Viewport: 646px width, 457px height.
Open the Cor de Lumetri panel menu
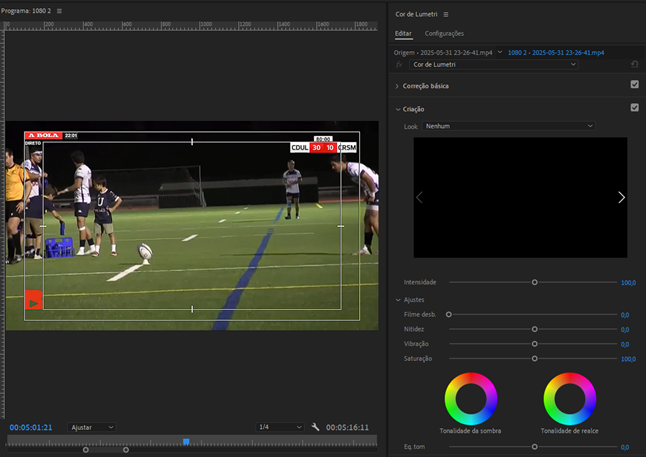point(446,14)
